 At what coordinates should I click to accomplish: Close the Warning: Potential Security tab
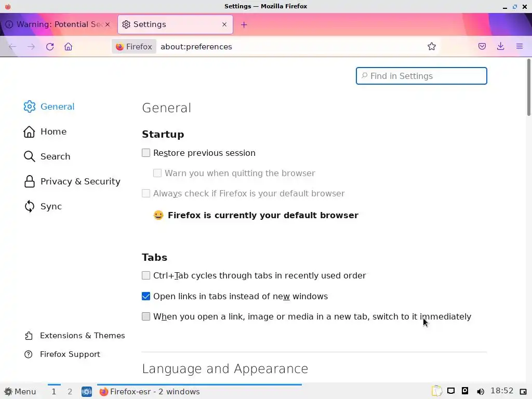point(108,24)
